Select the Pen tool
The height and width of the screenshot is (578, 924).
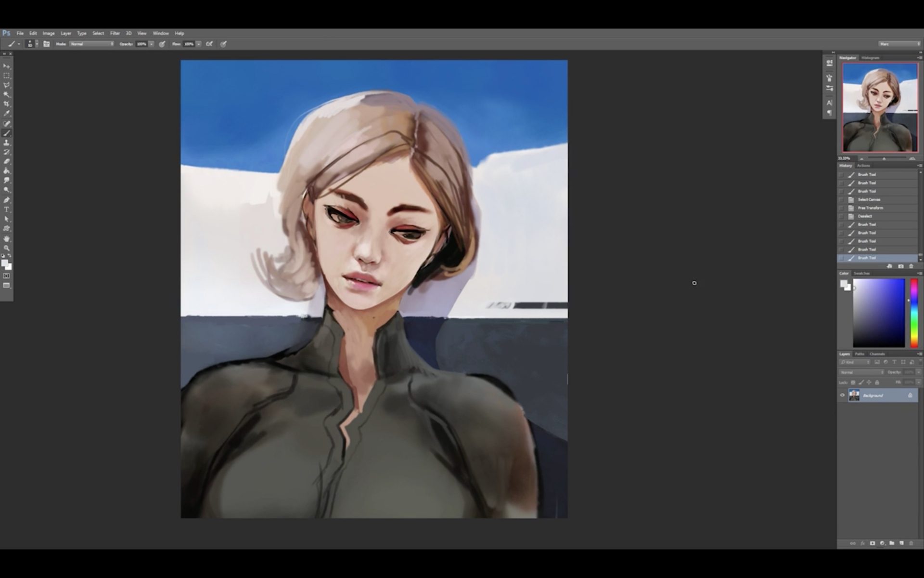(7, 200)
